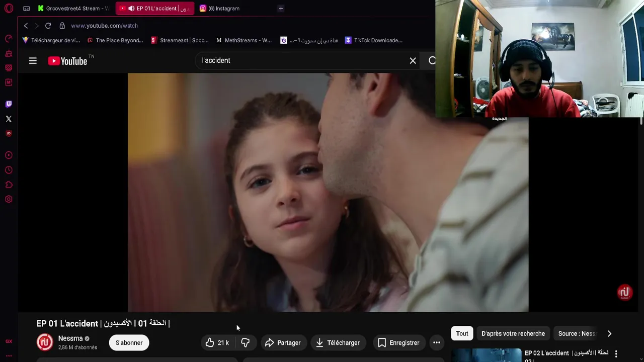The height and width of the screenshot is (362, 644).
Task: Open X (Twitter) from the Opera sidebar
Action: click(9, 119)
